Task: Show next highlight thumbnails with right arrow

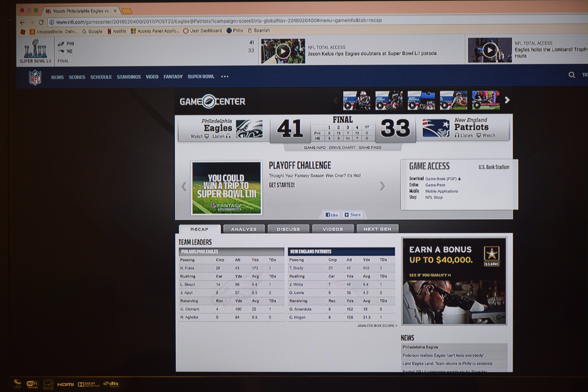Action: tap(507, 100)
